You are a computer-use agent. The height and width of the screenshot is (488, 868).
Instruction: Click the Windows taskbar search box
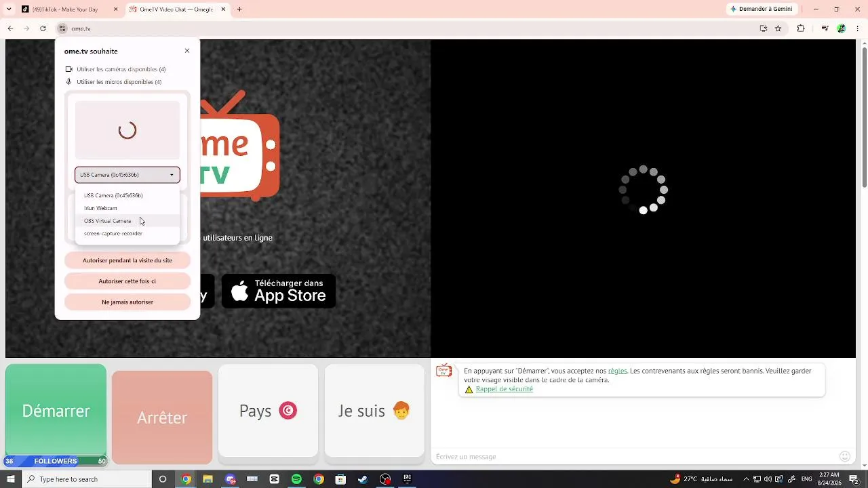tap(87, 479)
